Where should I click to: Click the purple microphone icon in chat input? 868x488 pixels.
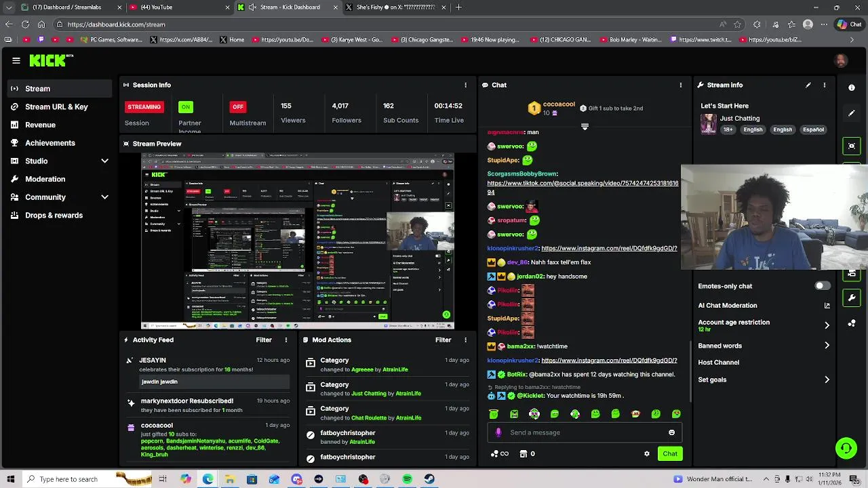498,432
